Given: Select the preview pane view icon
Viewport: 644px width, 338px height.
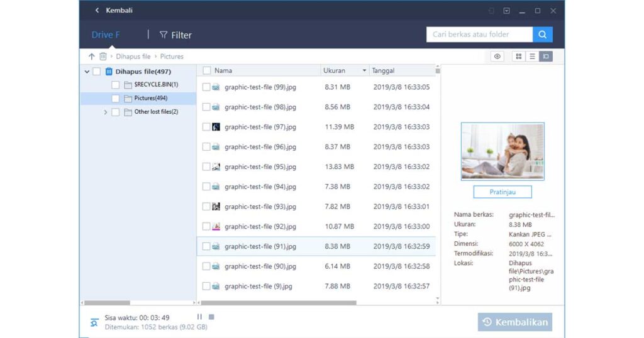Looking at the screenshot, I should click(x=545, y=57).
